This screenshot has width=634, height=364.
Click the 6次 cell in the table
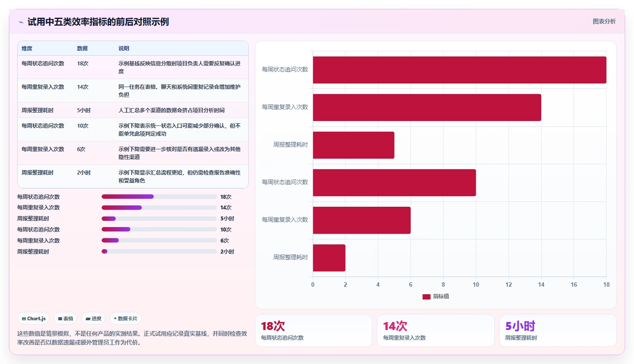click(81, 149)
